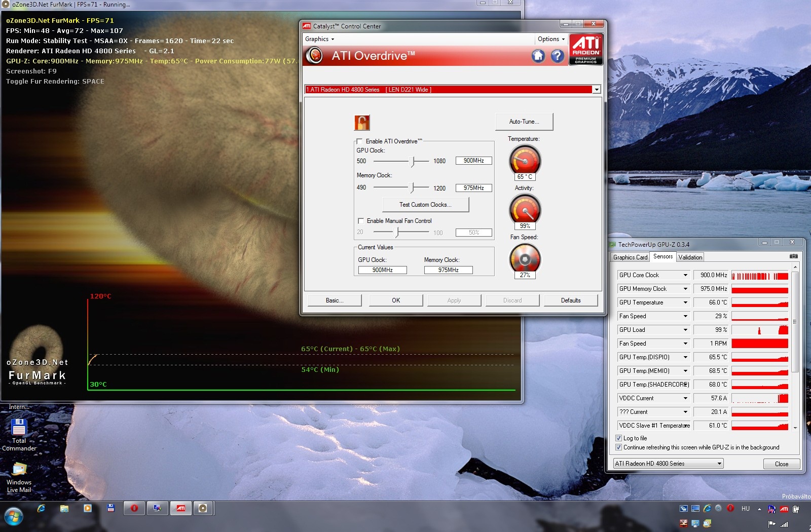
Task: Open Action Center flag tray icon
Action: [x=772, y=524]
